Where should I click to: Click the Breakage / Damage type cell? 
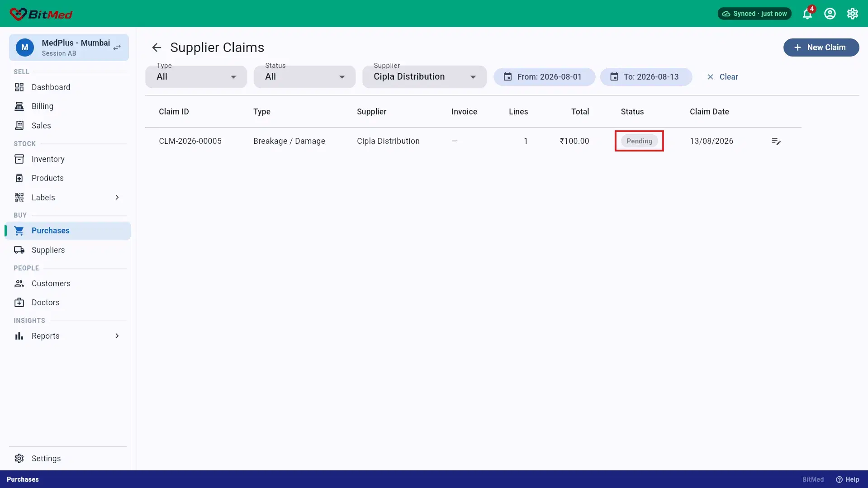pyautogui.click(x=289, y=141)
